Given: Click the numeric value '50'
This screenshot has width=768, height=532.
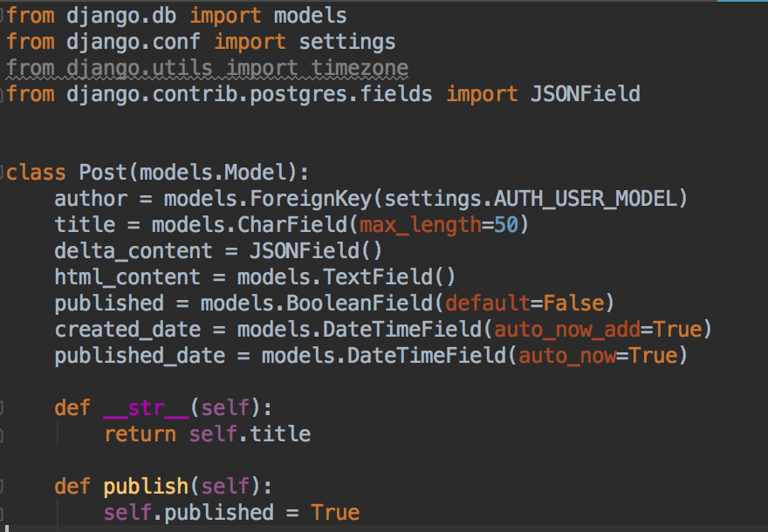Looking at the screenshot, I should pos(506,225).
